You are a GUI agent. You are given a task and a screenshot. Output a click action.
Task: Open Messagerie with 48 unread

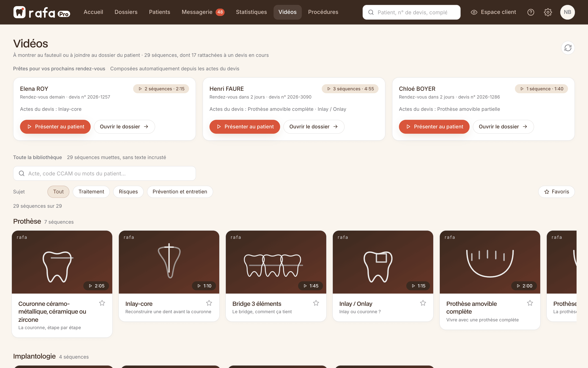pos(203,12)
